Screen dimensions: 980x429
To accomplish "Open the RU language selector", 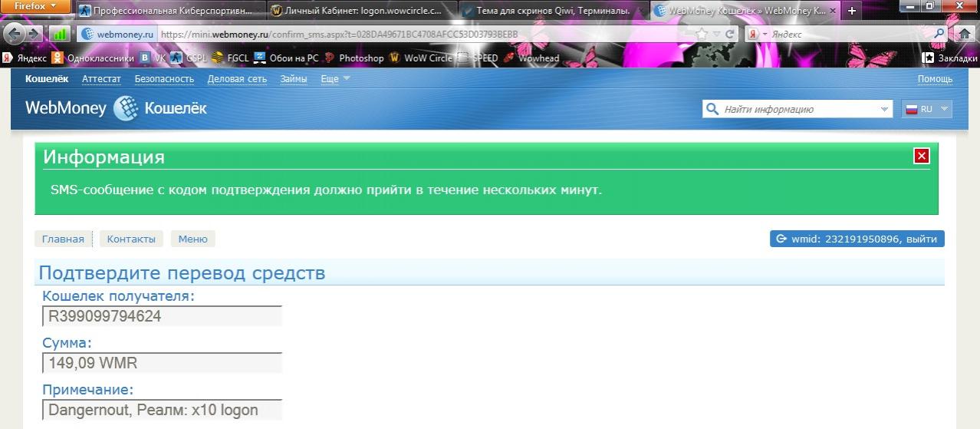I will click(927, 109).
